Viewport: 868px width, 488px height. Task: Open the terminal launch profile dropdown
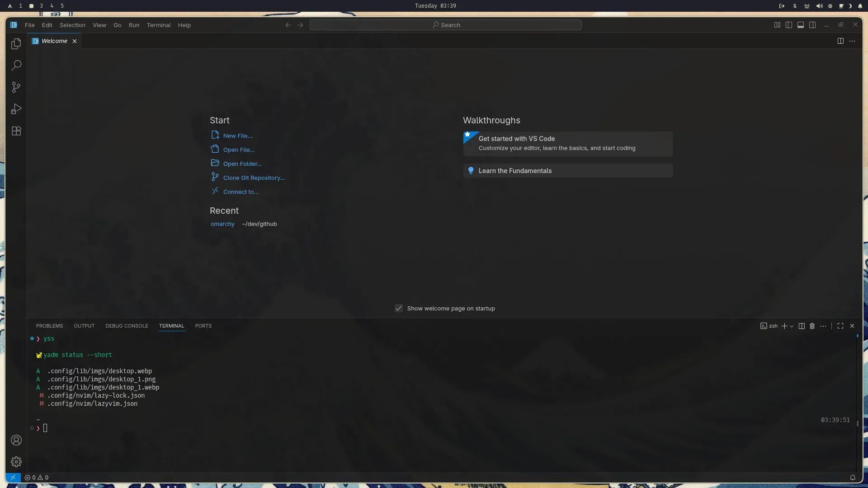coord(792,326)
